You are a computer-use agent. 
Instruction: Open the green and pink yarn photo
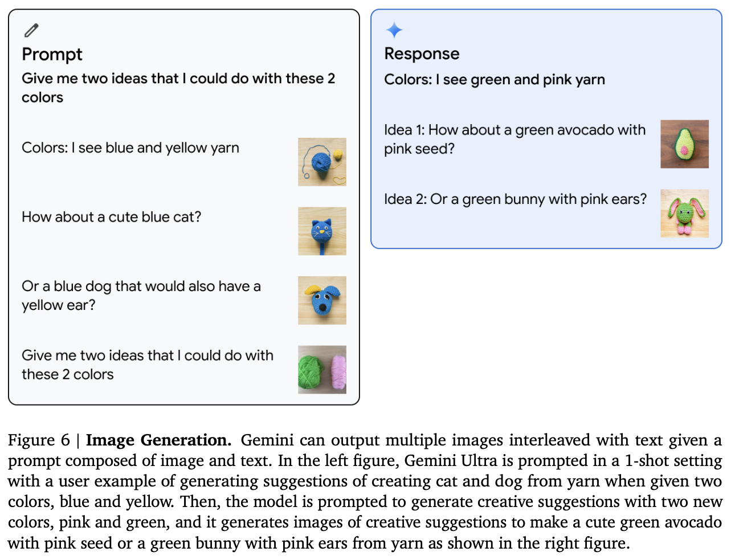322,369
